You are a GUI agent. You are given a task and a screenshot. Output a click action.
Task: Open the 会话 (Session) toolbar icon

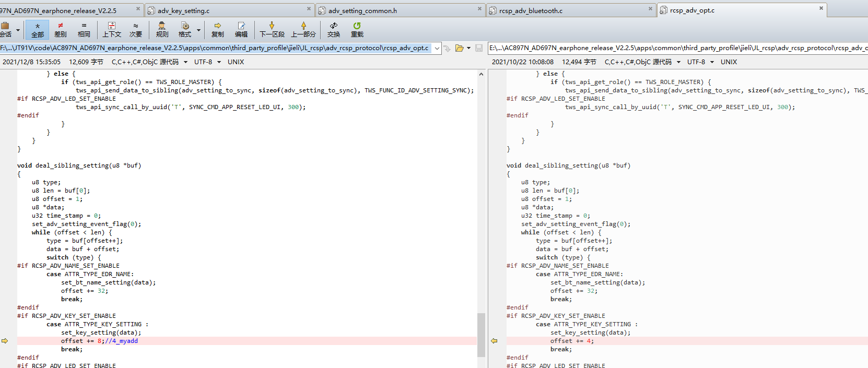6,30
